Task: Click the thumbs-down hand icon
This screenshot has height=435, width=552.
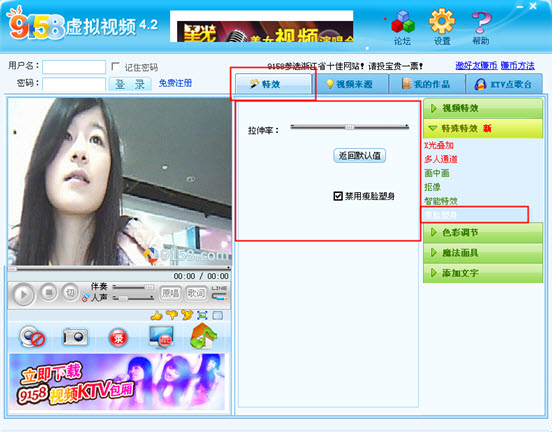Action: (x=172, y=315)
